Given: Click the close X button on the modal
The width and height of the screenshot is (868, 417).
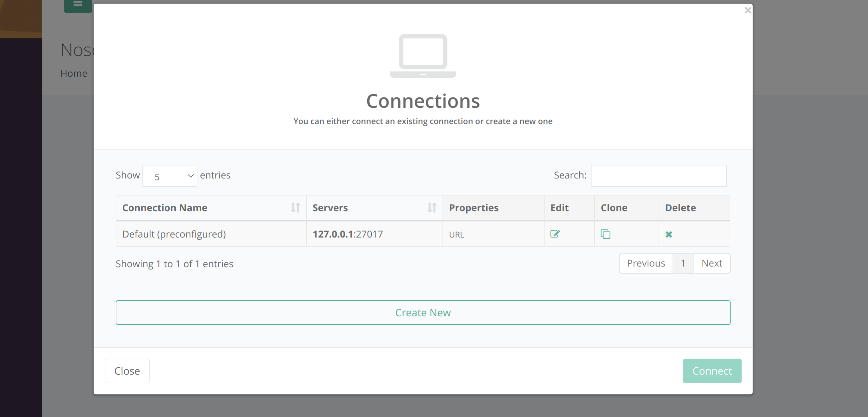Looking at the screenshot, I should tap(748, 11).
